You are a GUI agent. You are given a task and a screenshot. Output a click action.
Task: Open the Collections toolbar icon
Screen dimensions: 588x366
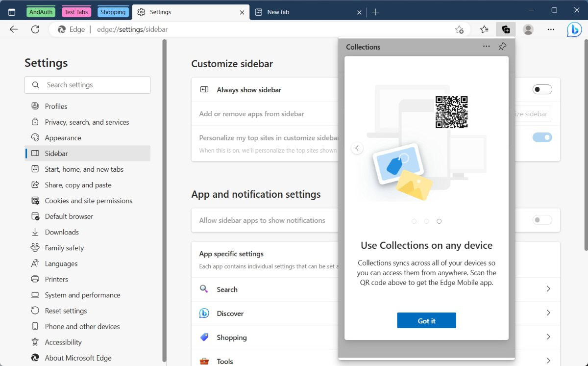pyautogui.click(x=505, y=29)
